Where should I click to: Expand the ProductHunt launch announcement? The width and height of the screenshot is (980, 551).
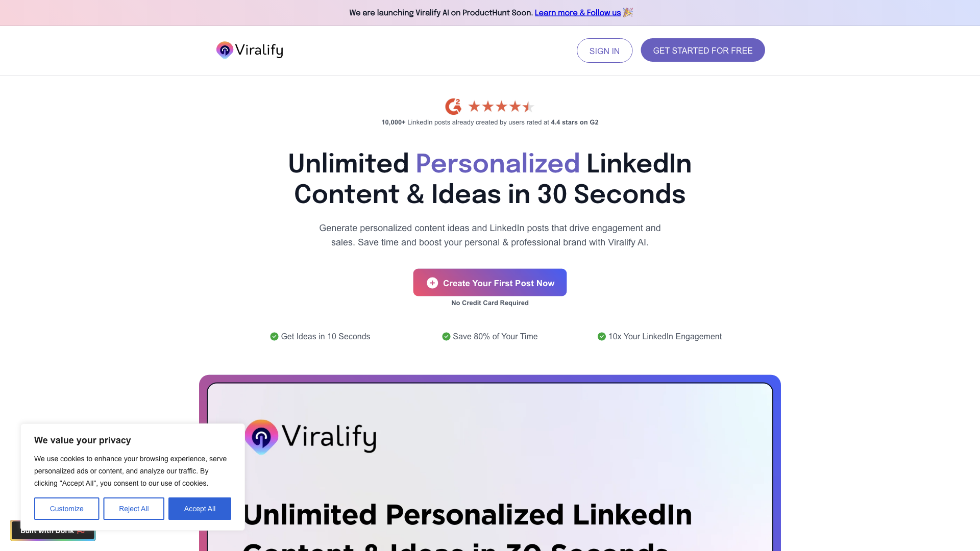[577, 12]
